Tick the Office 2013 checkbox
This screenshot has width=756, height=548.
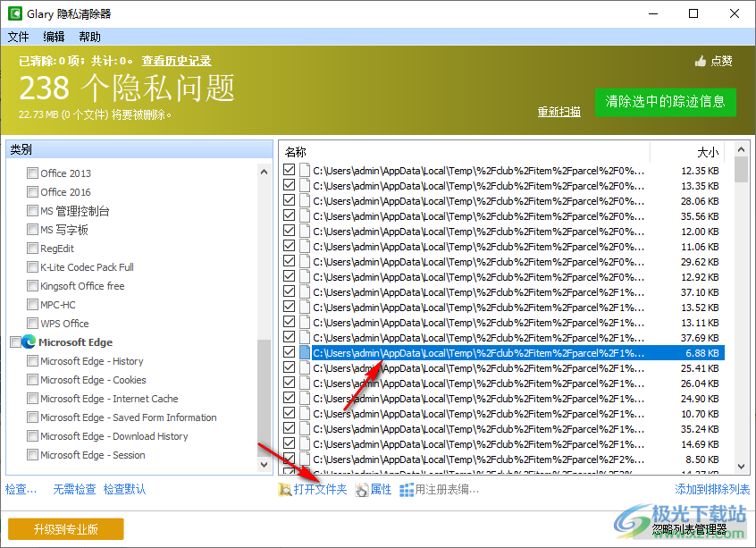(32, 173)
